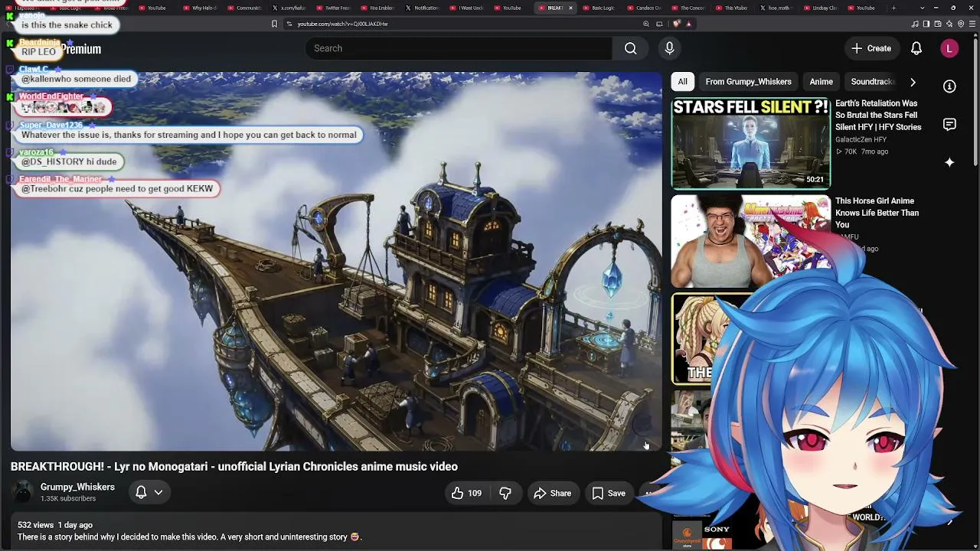This screenshot has height=551, width=980.
Task: Click the Create button
Action: coord(871,48)
